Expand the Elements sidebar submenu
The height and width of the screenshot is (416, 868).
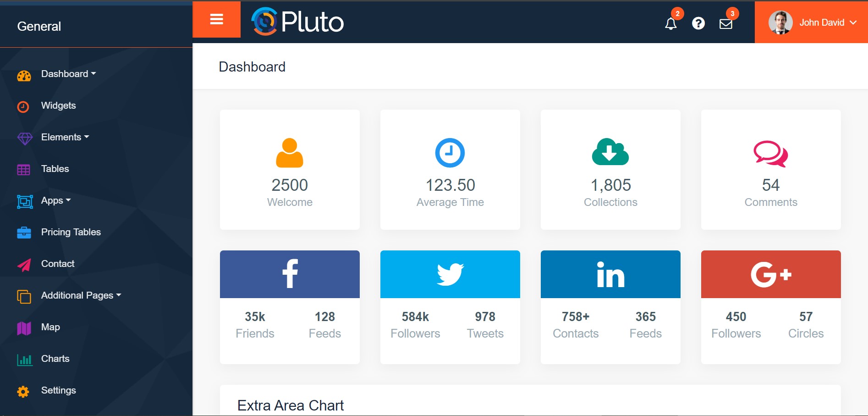[65, 137]
